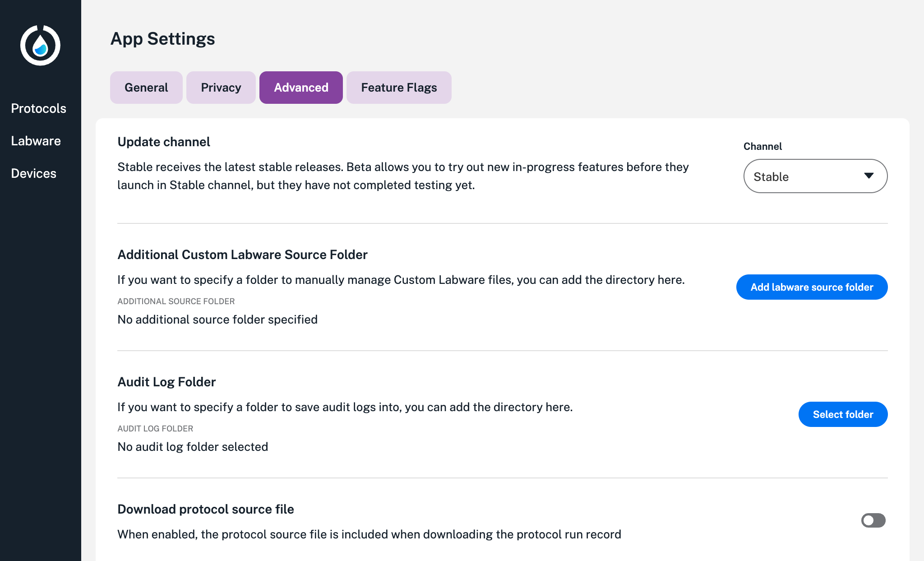Select the Advanced tab
924x561 pixels.
[301, 88]
